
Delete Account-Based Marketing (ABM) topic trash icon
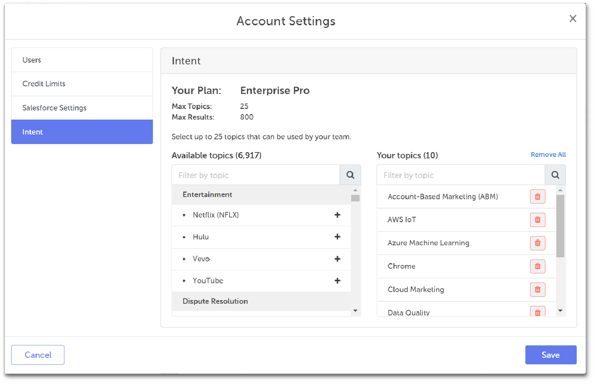coord(537,196)
